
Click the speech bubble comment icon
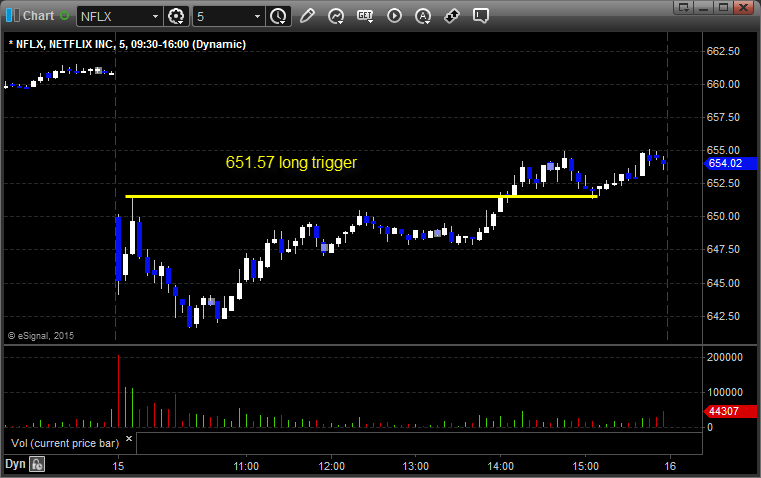481,16
